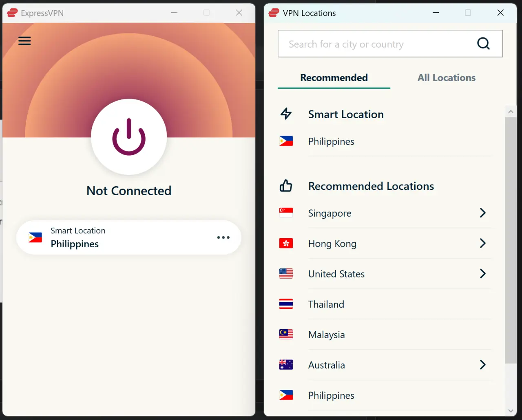Click the ExpressVPN logo in title bar
The height and width of the screenshot is (420, 522).
coord(12,13)
